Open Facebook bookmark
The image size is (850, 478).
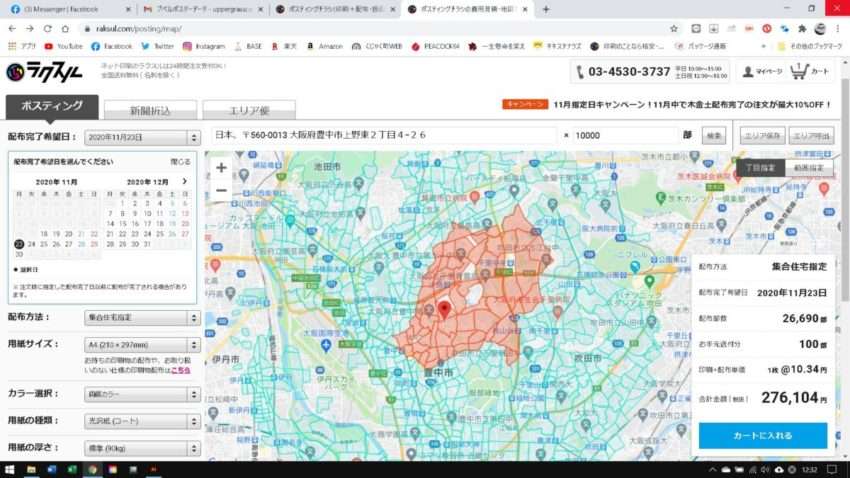[112, 47]
